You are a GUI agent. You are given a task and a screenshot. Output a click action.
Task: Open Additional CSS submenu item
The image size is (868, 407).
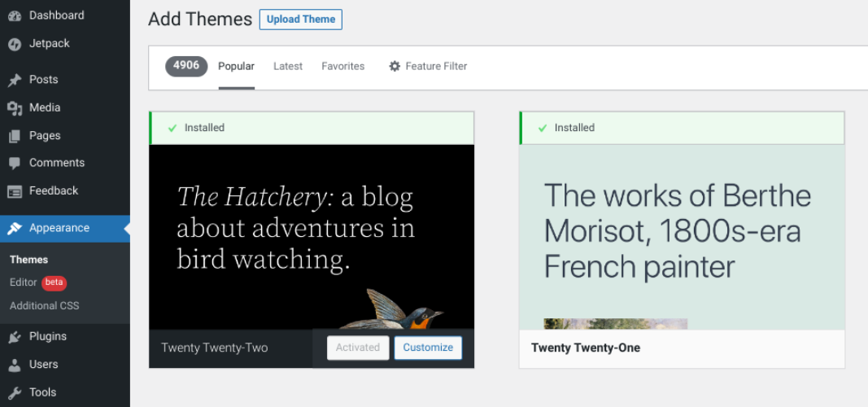[x=44, y=306]
